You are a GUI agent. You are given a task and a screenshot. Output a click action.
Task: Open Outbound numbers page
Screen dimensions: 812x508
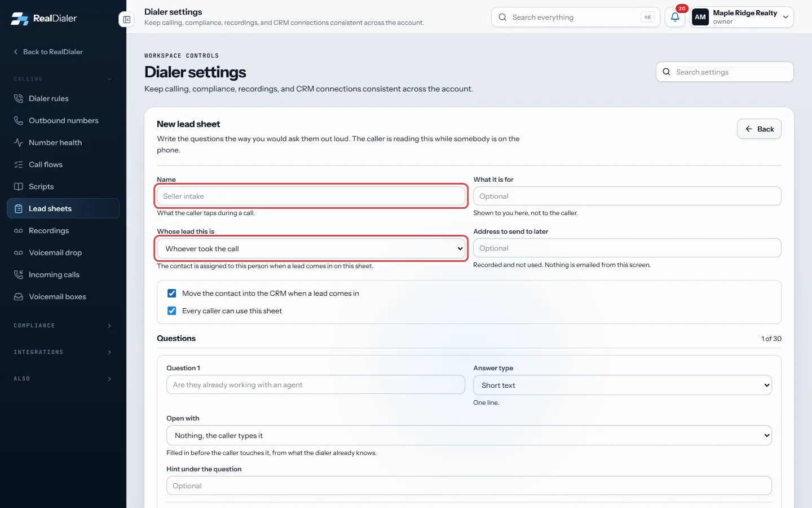coord(63,120)
